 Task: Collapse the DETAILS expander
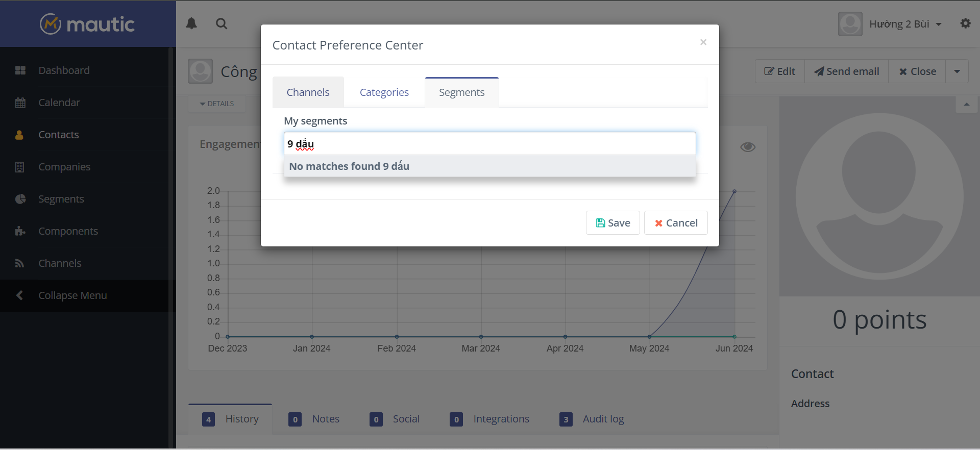point(217,104)
